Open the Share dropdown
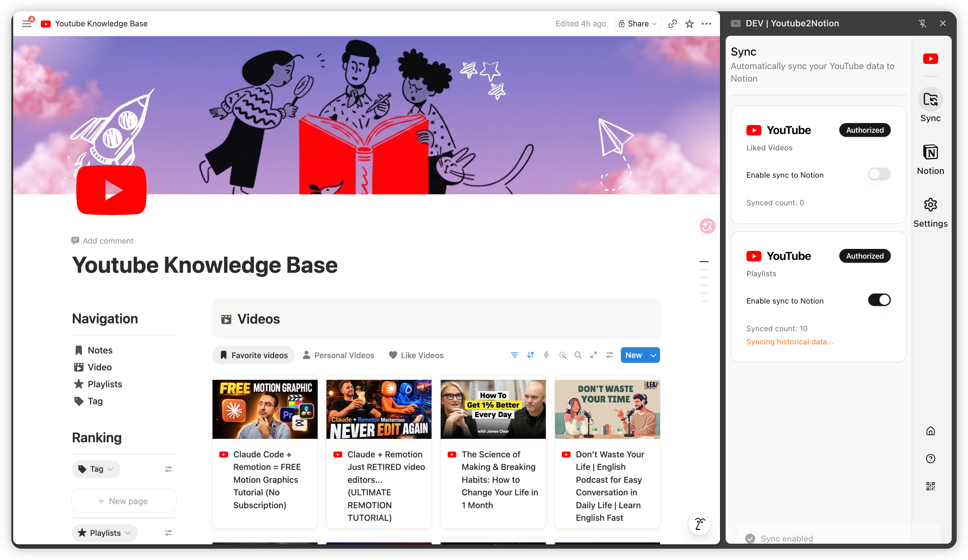968x560 pixels. pyautogui.click(x=638, y=24)
